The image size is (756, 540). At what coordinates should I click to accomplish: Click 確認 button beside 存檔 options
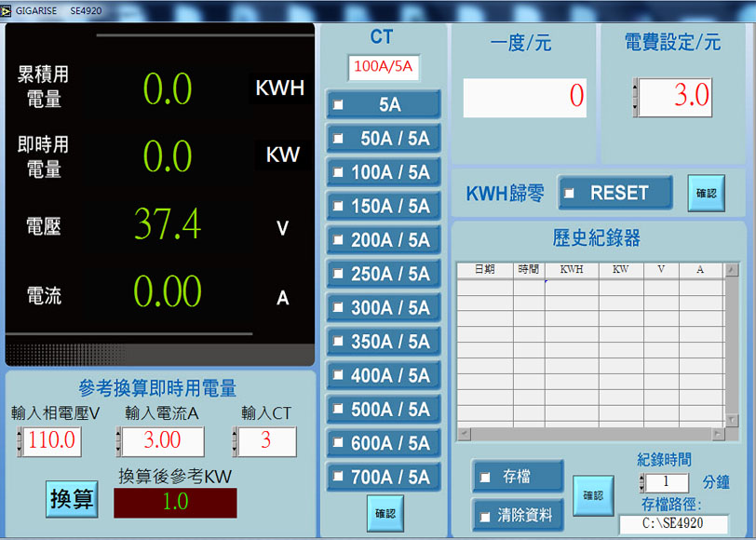pos(593,495)
